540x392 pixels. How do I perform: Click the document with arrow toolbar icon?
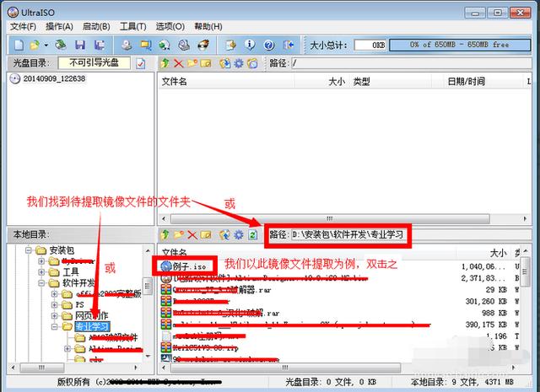tap(230, 45)
